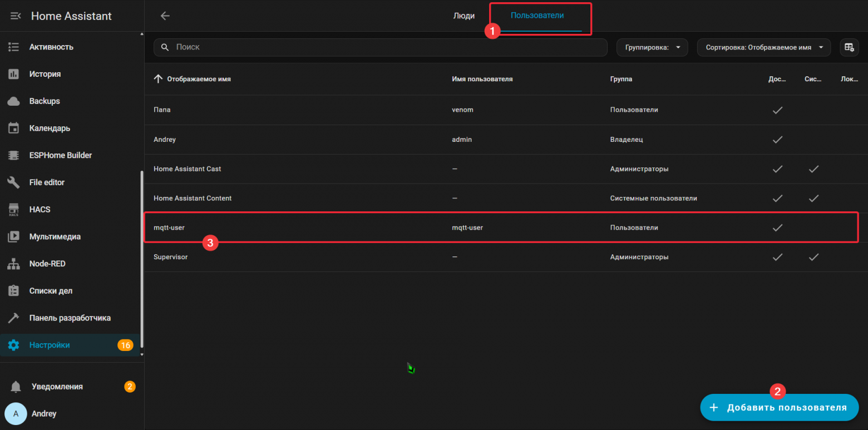The height and width of the screenshot is (430, 868).
Task: Go back with the arrow icon
Action: (165, 16)
